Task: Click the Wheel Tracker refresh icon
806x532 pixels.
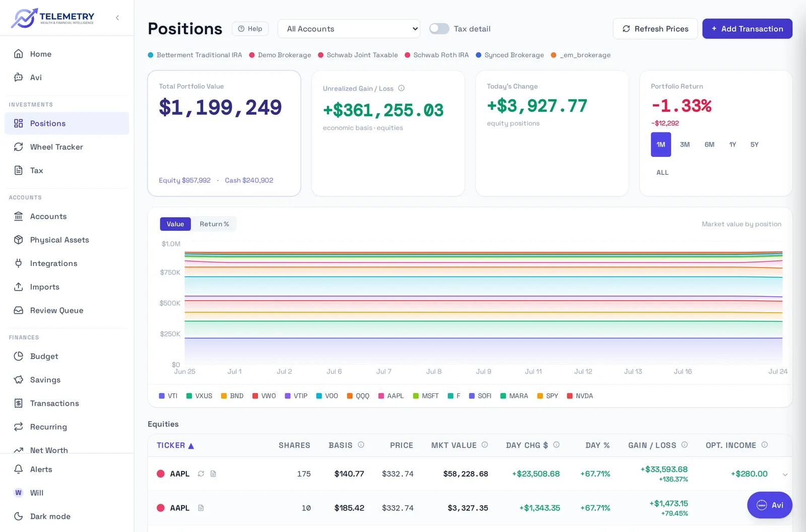Action: point(19,147)
